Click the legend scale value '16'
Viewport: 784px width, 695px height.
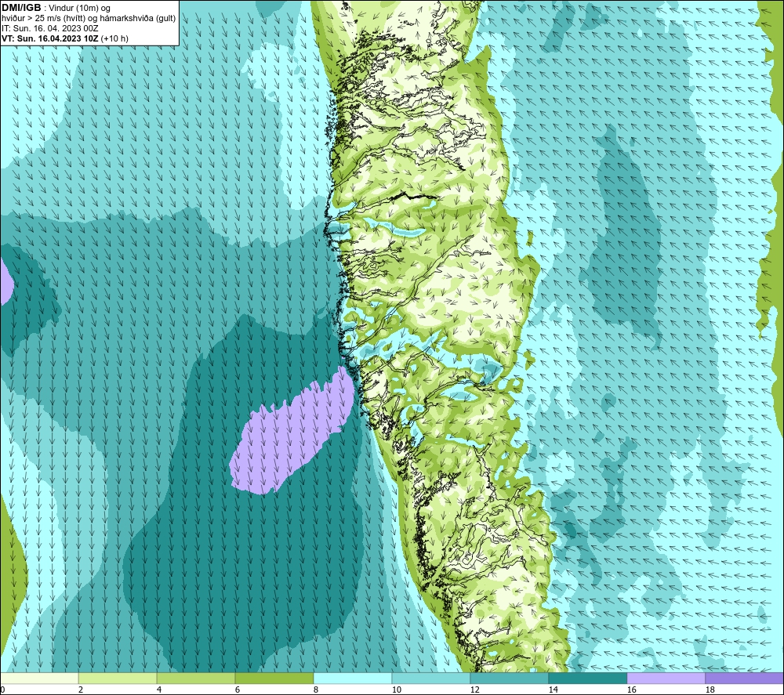[631, 690]
